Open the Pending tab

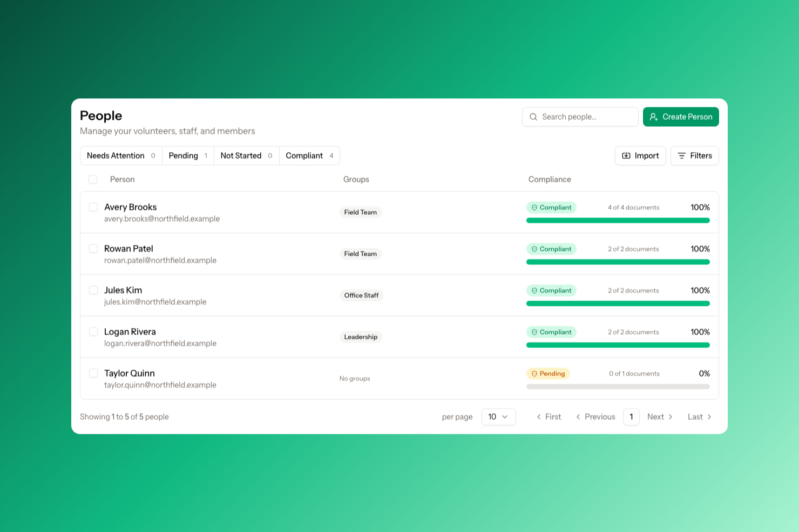[x=188, y=155]
